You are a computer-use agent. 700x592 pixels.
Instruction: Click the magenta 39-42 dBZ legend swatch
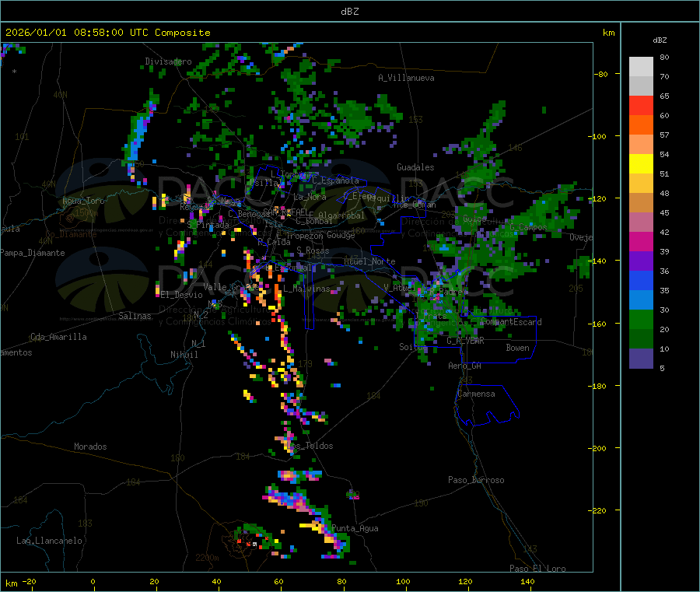tap(641, 241)
